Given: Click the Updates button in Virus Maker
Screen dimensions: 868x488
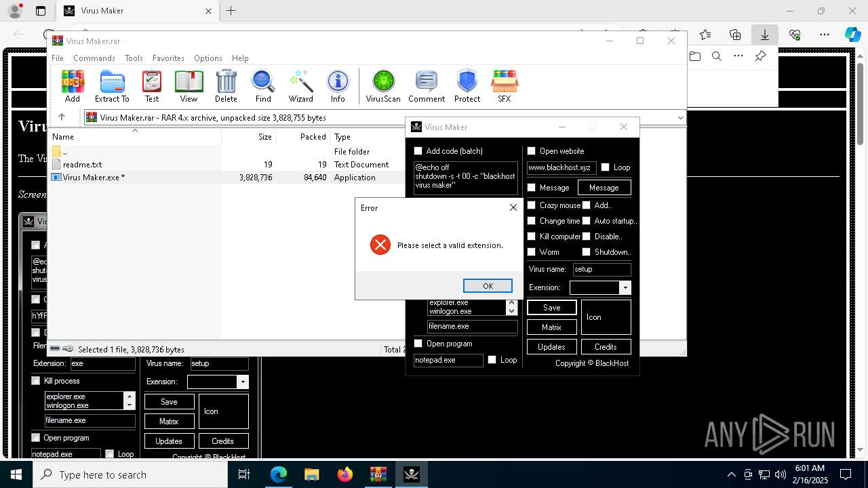Looking at the screenshot, I should (x=552, y=347).
